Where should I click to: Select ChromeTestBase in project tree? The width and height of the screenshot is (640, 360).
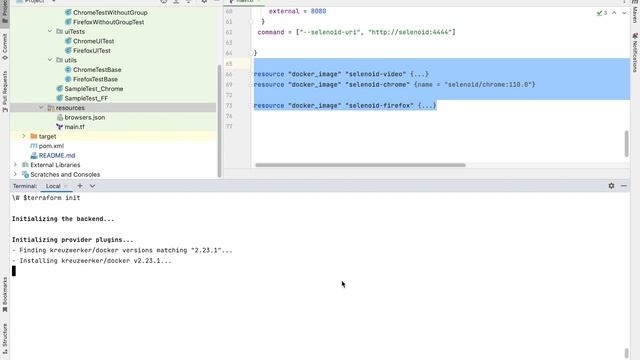[97, 70]
